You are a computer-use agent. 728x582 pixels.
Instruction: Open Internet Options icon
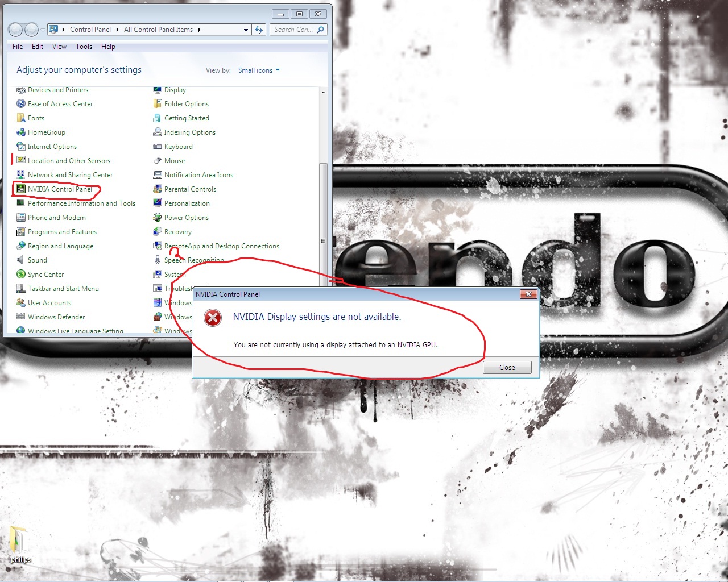[21, 147]
